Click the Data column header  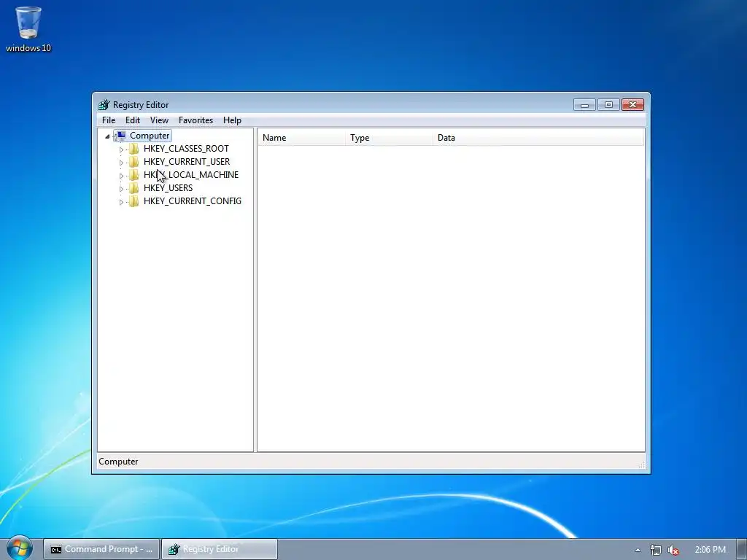(x=538, y=138)
